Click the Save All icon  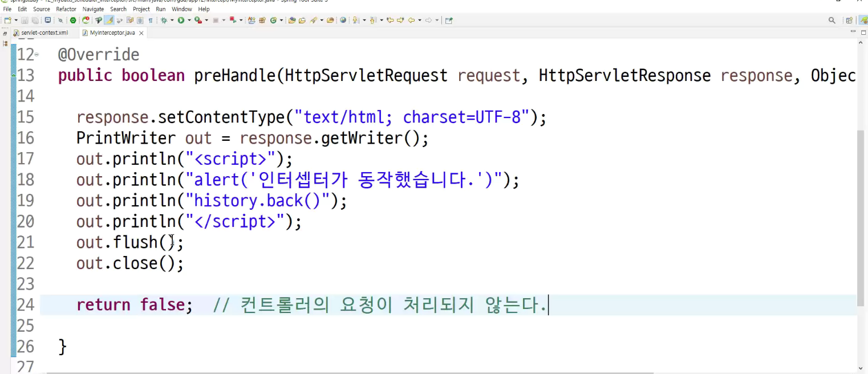[35, 20]
